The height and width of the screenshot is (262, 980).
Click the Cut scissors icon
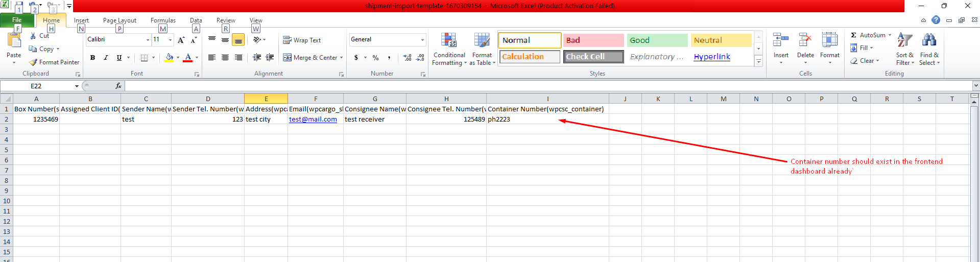pos(33,36)
